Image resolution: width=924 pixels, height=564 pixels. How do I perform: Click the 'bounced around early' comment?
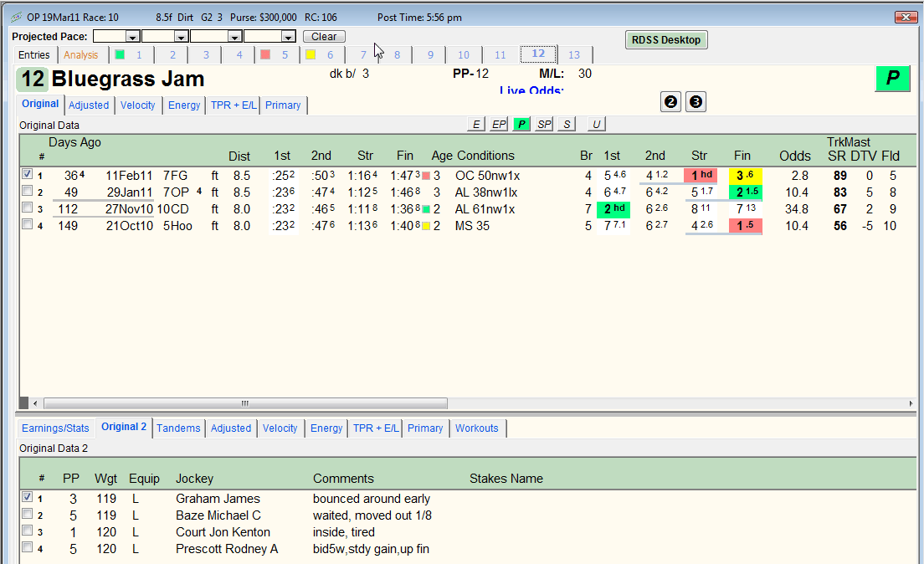click(x=372, y=499)
